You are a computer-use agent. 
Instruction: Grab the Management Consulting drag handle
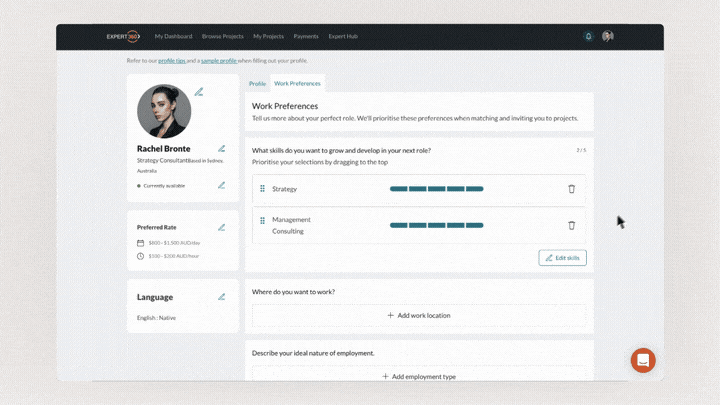(x=262, y=221)
